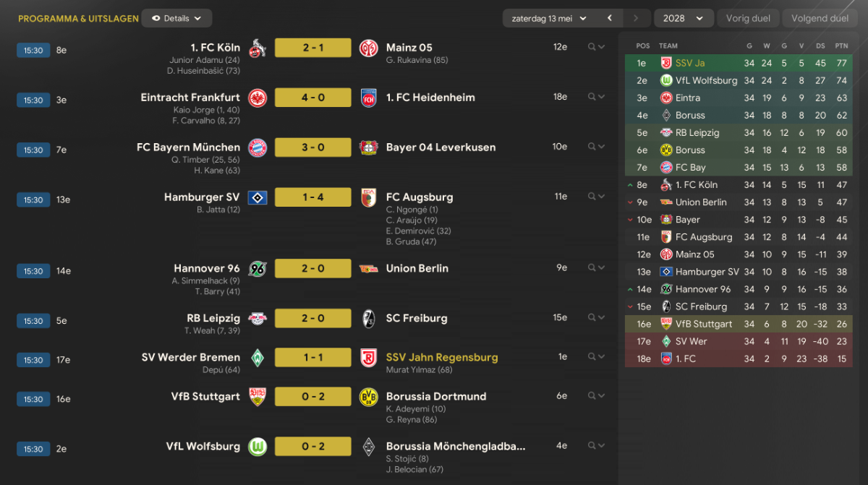Click the Bayer 04 Leverkusen club crest

(369, 147)
